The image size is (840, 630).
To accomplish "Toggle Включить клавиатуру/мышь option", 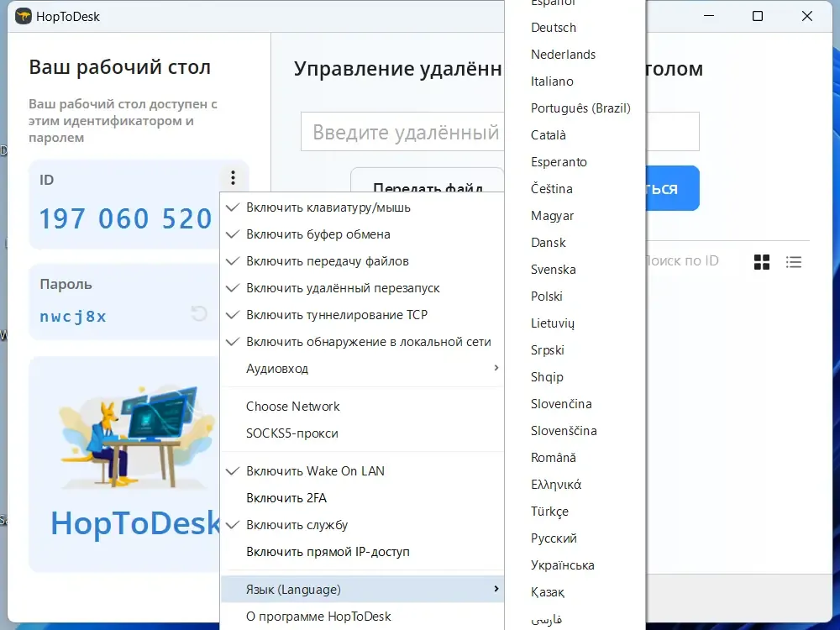I will point(362,207).
